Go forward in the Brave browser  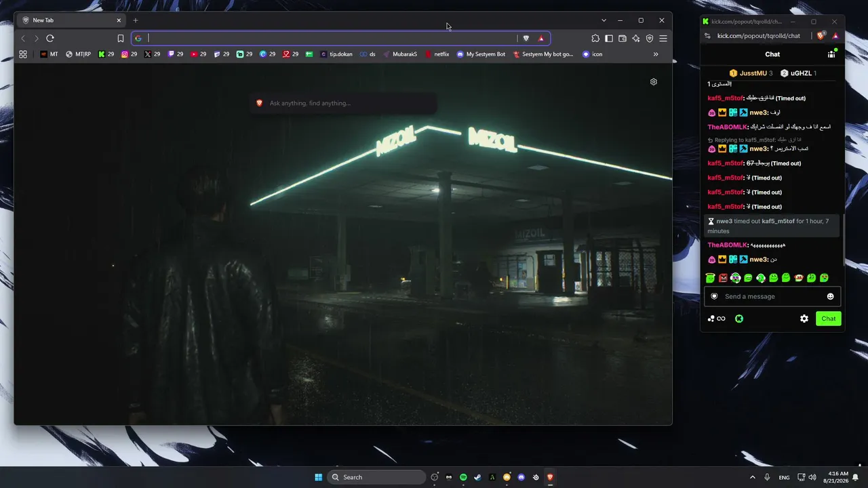click(x=37, y=39)
